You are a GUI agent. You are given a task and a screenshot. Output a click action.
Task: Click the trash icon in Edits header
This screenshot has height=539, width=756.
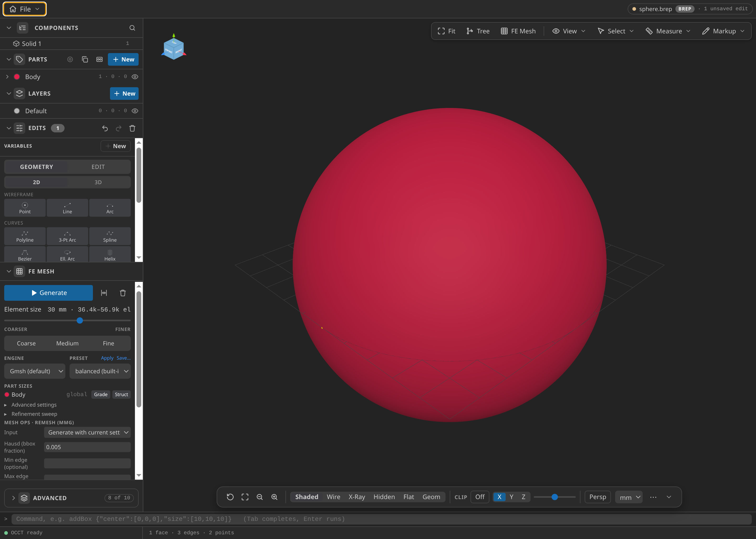point(132,128)
